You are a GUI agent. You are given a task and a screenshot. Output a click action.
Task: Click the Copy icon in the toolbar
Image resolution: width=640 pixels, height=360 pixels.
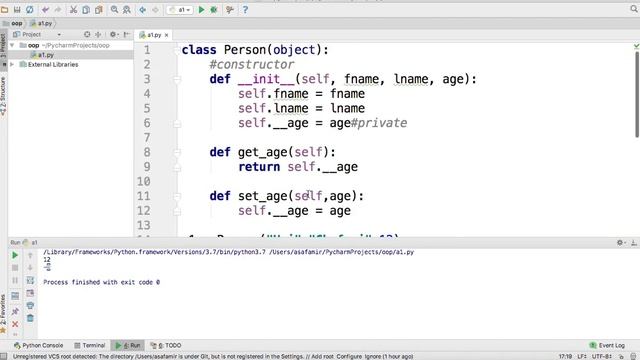tap(86, 9)
